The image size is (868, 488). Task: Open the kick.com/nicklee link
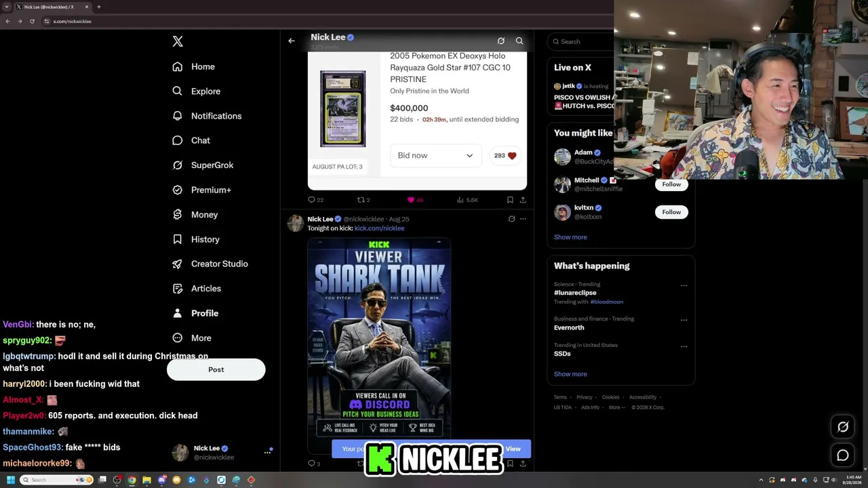(379, 228)
